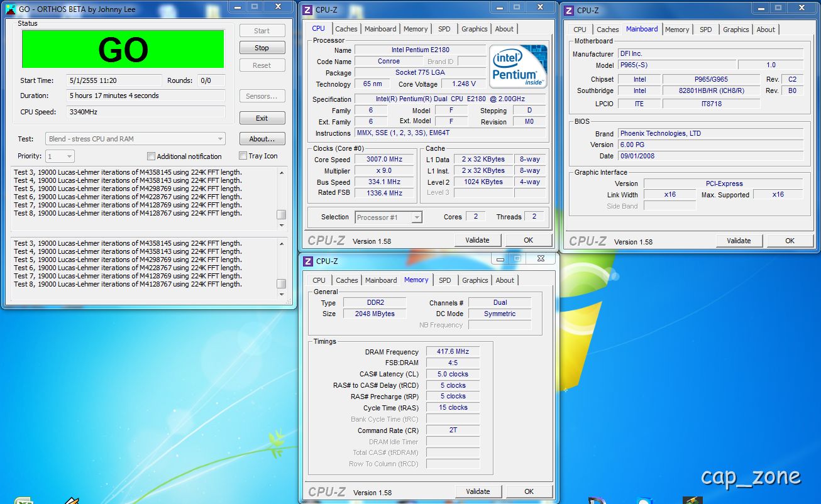Switch to Caches tab in the processor info window
821x504 pixels.
point(346,29)
